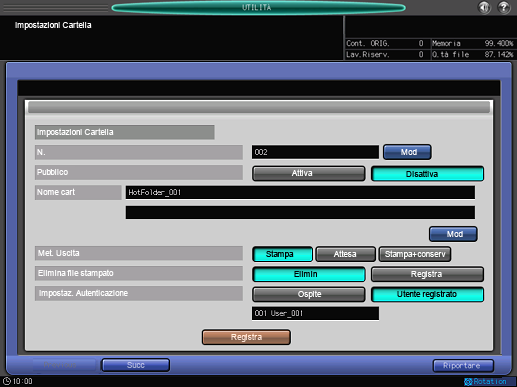The height and width of the screenshot is (387, 517).
Task: Go to next page with Succ
Action: coord(136,365)
